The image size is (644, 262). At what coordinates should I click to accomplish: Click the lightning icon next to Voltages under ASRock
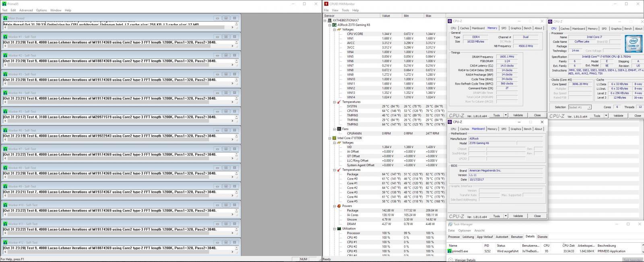click(x=339, y=29)
